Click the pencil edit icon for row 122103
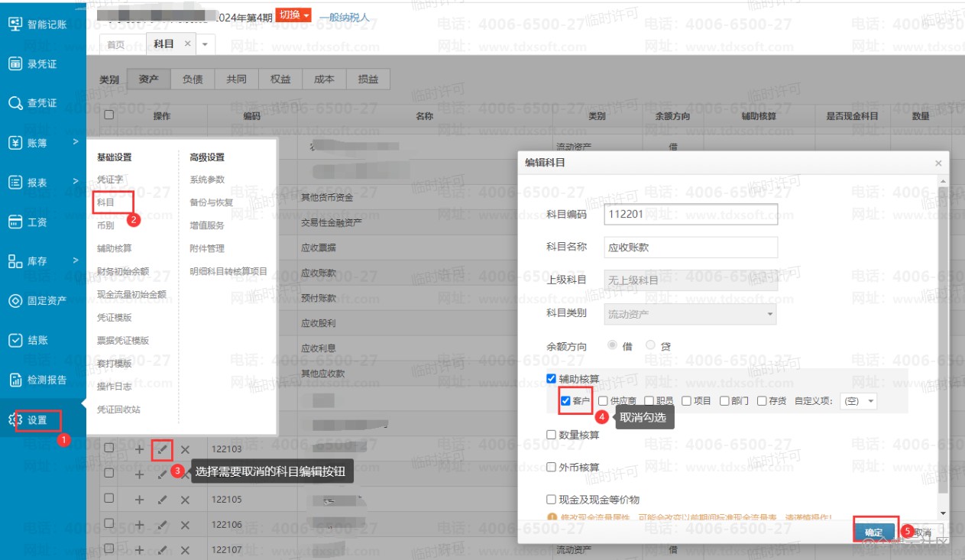965x560 pixels. point(161,450)
